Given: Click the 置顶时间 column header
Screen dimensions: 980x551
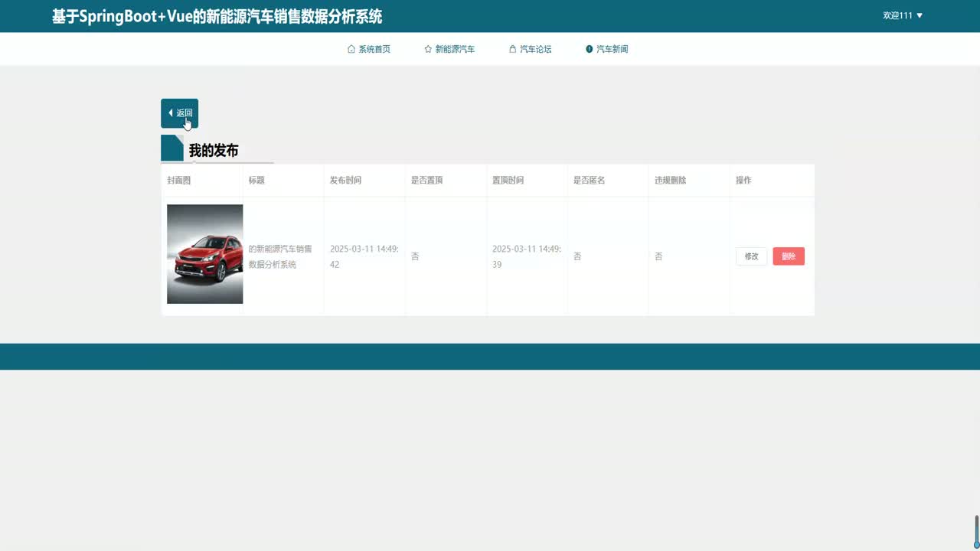Looking at the screenshot, I should pyautogui.click(x=508, y=181).
